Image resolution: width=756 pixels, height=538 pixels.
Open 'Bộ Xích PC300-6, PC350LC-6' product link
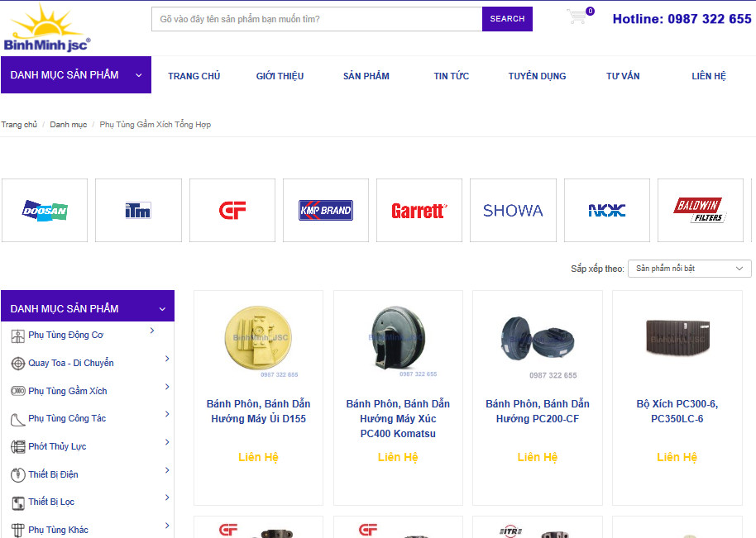click(677, 412)
